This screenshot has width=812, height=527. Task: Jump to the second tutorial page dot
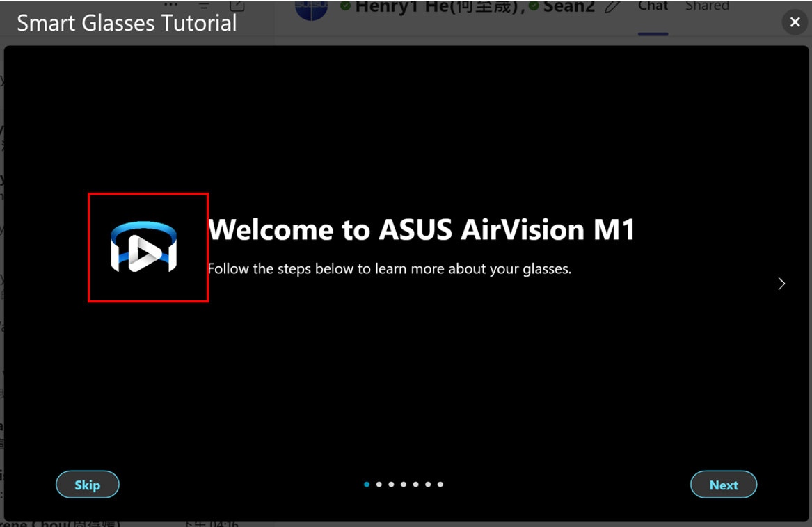[x=379, y=485]
